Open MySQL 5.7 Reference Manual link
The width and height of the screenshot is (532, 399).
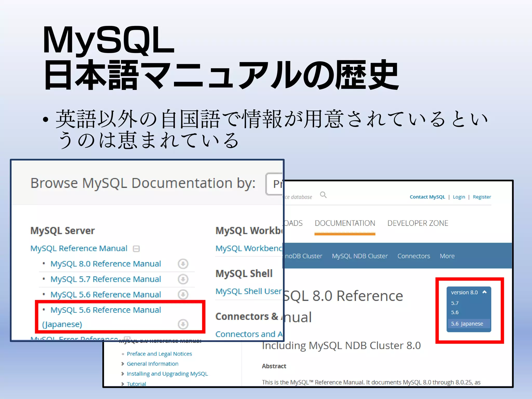coord(106,279)
